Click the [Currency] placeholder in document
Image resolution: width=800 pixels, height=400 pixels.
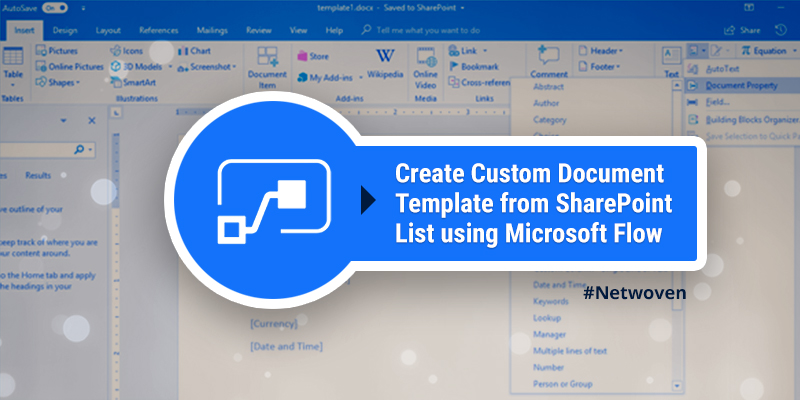[273, 323]
